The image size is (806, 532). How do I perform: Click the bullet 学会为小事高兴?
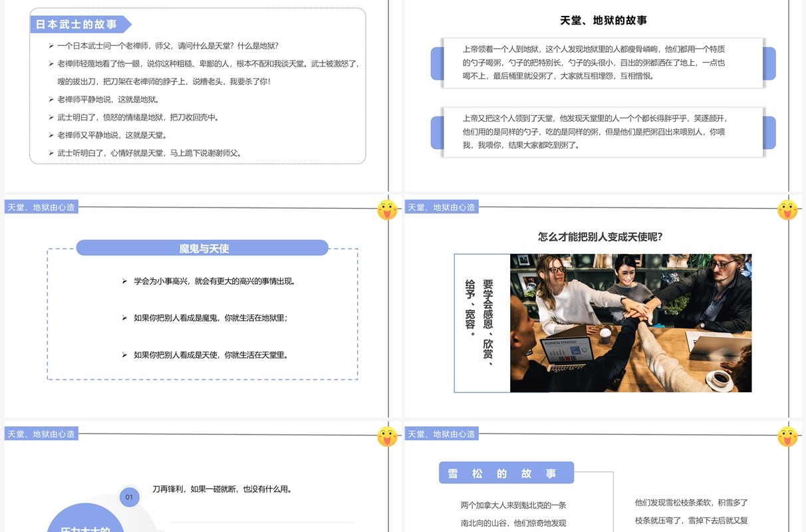click(x=214, y=281)
